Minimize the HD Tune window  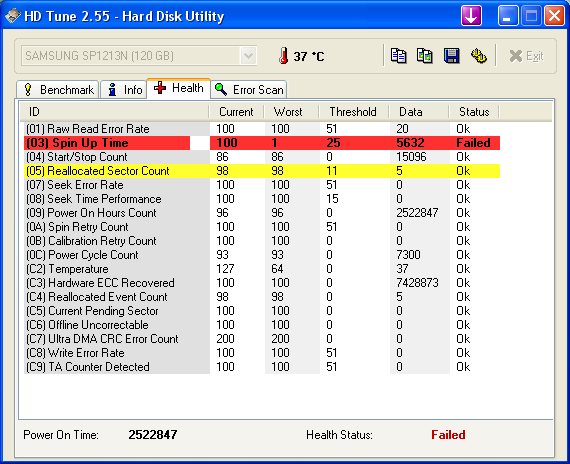point(508,16)
